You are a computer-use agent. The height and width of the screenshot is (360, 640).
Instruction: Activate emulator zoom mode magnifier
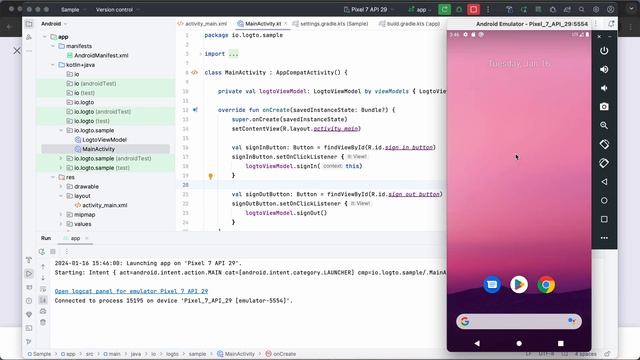604,126
